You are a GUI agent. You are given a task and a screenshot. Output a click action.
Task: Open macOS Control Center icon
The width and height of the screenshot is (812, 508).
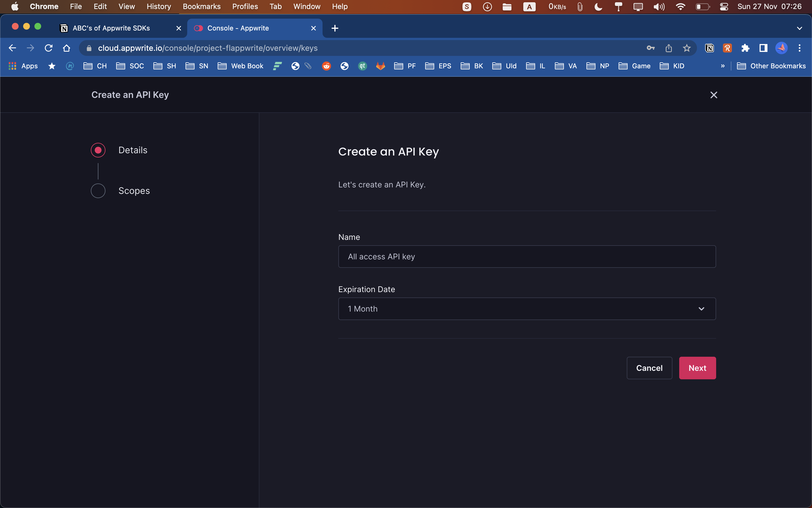(724, 6)
